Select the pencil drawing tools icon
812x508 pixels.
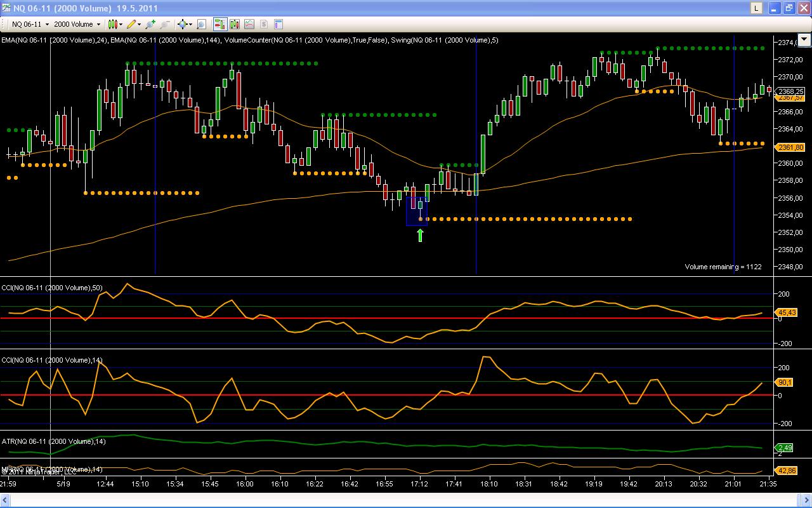pyautogui.click(x=131, y=24)
